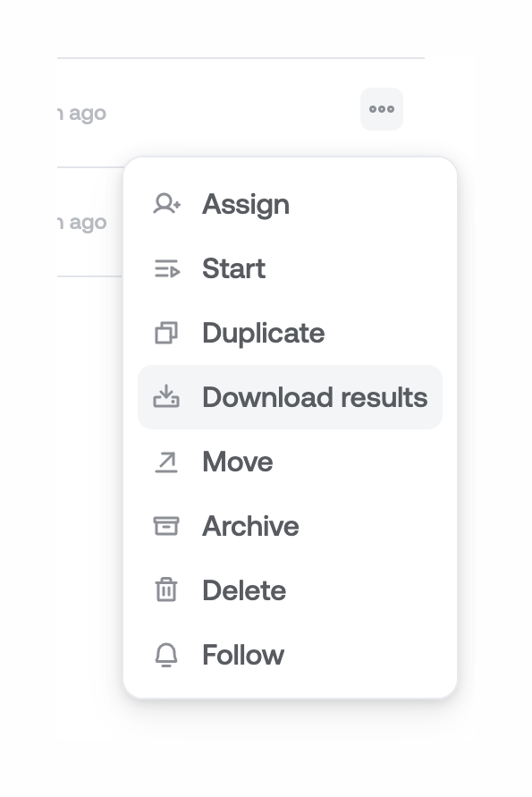Click the person-plus Assign icon
This screenshot has height=797, width=532.
(x=166, y=204)
